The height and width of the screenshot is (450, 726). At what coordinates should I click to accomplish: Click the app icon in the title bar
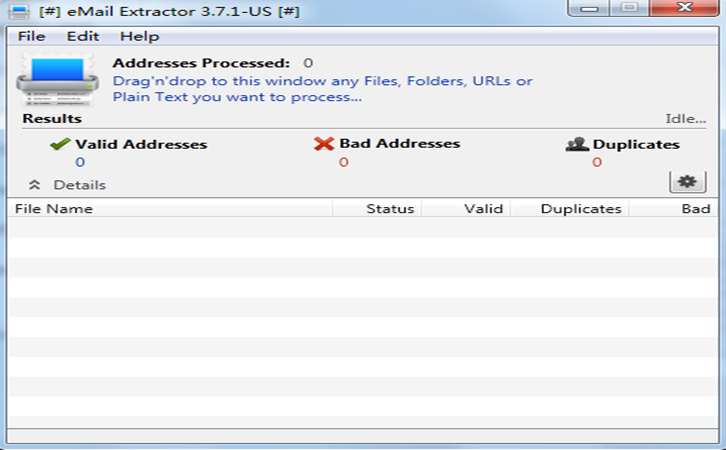coord(18,12)
